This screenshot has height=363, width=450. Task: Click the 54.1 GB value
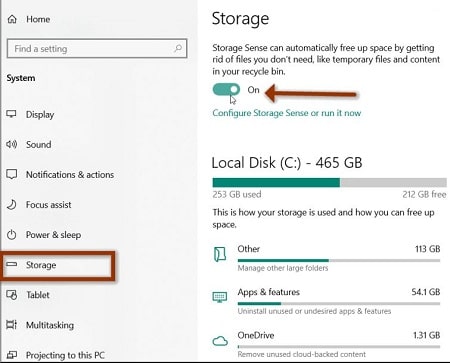[x=426, y=292]
